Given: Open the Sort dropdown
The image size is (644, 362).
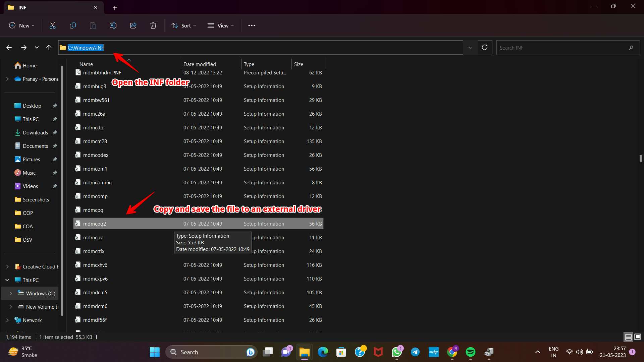Looking at the screenshot, I should (183, 25).
